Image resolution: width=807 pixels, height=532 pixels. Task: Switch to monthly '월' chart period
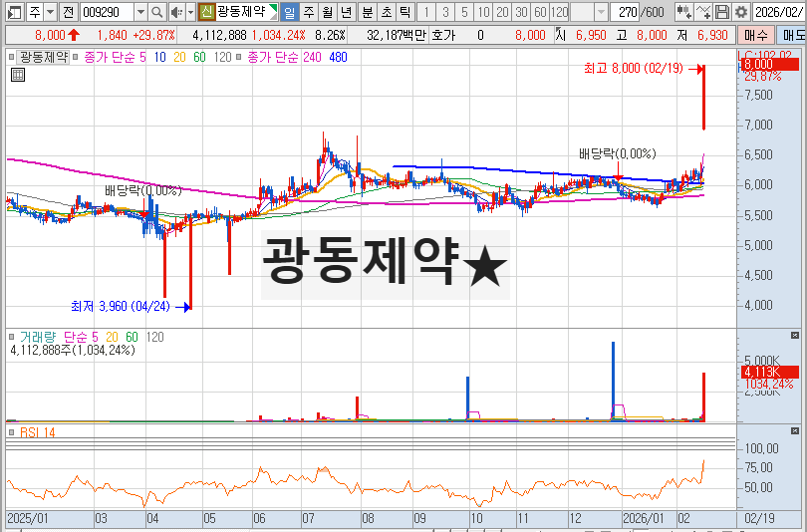[x=328, y=12]
